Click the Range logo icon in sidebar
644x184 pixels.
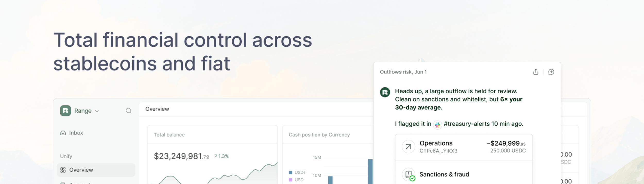pyautogui.click(x=65, y=111)
